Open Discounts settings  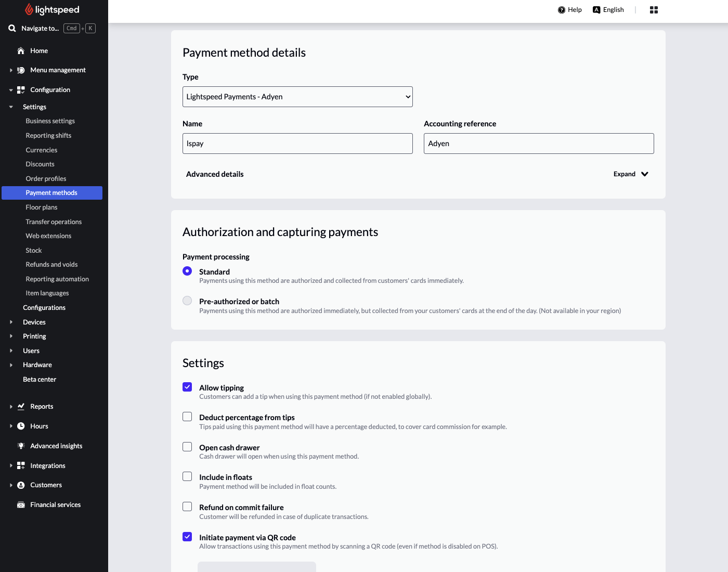[40, 164]
